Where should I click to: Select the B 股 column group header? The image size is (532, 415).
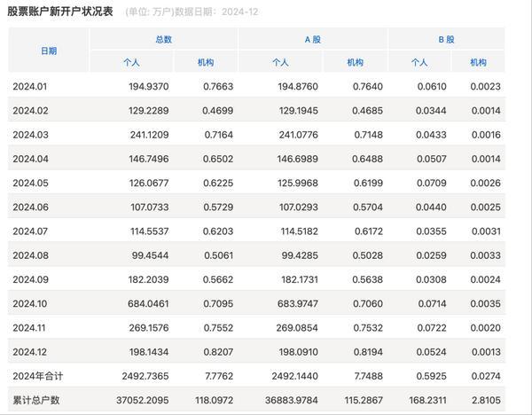(446, 39)
